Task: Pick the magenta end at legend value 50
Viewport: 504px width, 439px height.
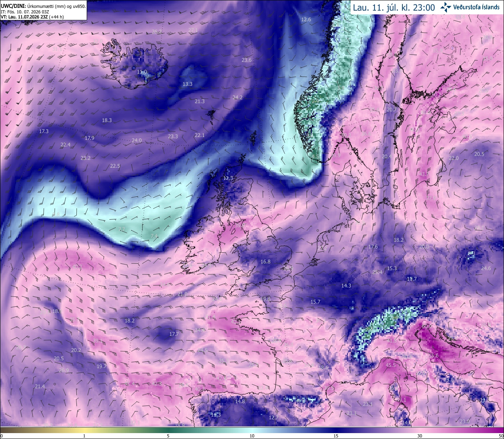Action: point(500,430)
